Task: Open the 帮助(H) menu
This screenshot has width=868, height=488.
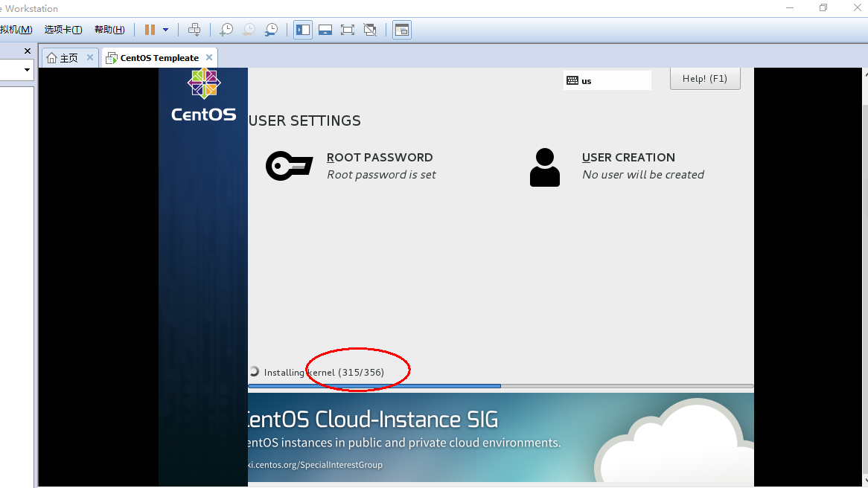Action: click(109, 30)
